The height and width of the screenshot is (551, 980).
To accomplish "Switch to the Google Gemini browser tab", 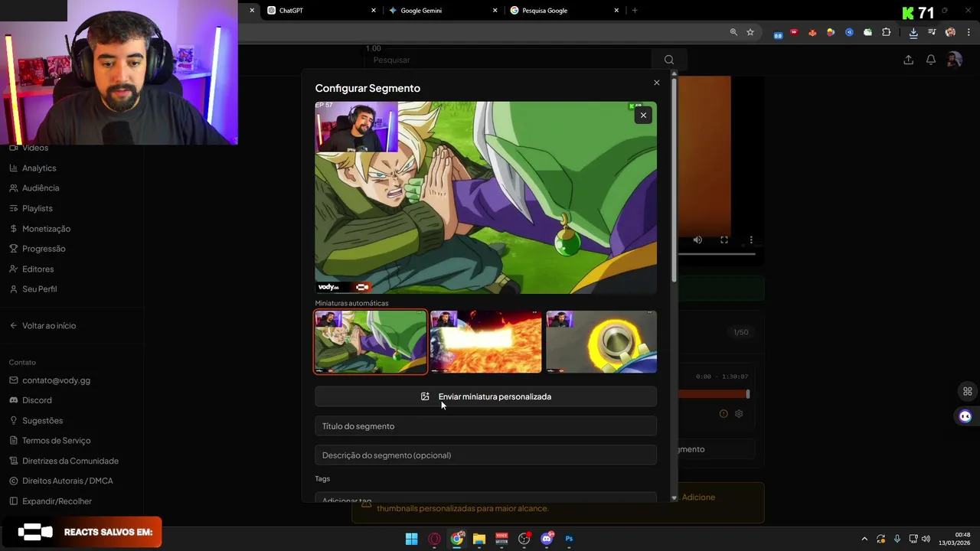I will pos(443,11).
